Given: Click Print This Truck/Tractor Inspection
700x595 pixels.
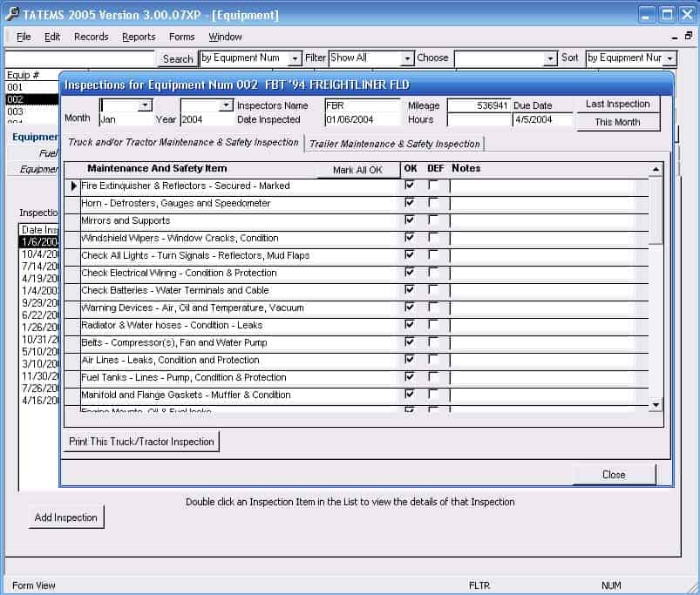Looking at the screenshot, I should pos(141,442).
